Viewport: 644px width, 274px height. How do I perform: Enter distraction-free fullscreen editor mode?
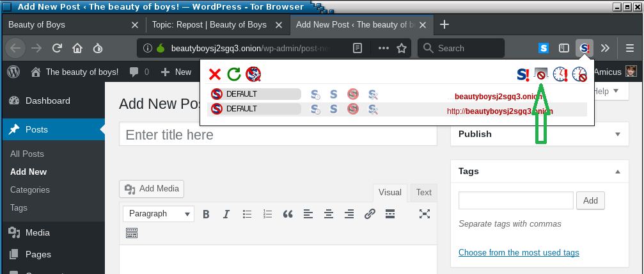424,214
